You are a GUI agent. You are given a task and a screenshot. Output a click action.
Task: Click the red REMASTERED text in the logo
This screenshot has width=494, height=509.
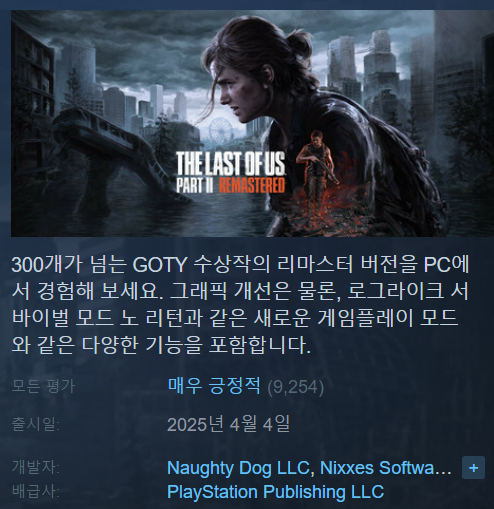point(252,186)
